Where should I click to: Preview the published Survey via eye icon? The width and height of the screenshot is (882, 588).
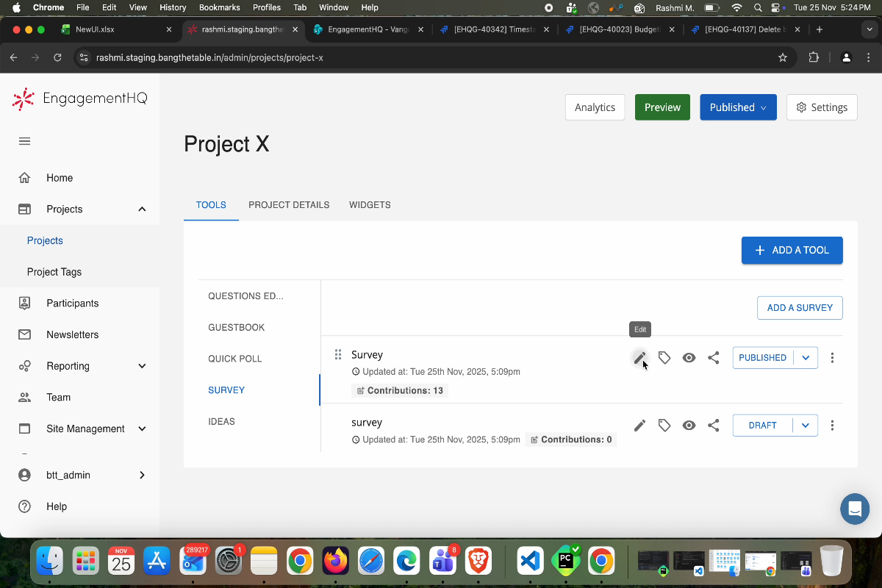point(689,358)
